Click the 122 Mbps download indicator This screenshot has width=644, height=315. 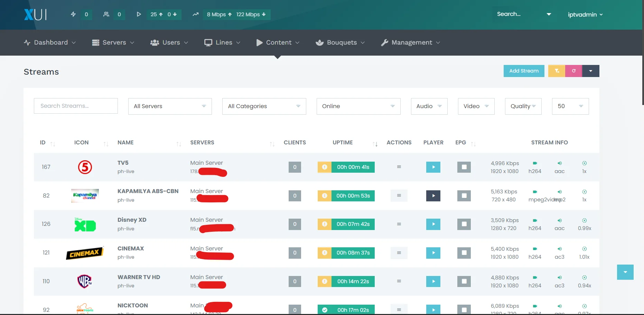click(251, 14)
